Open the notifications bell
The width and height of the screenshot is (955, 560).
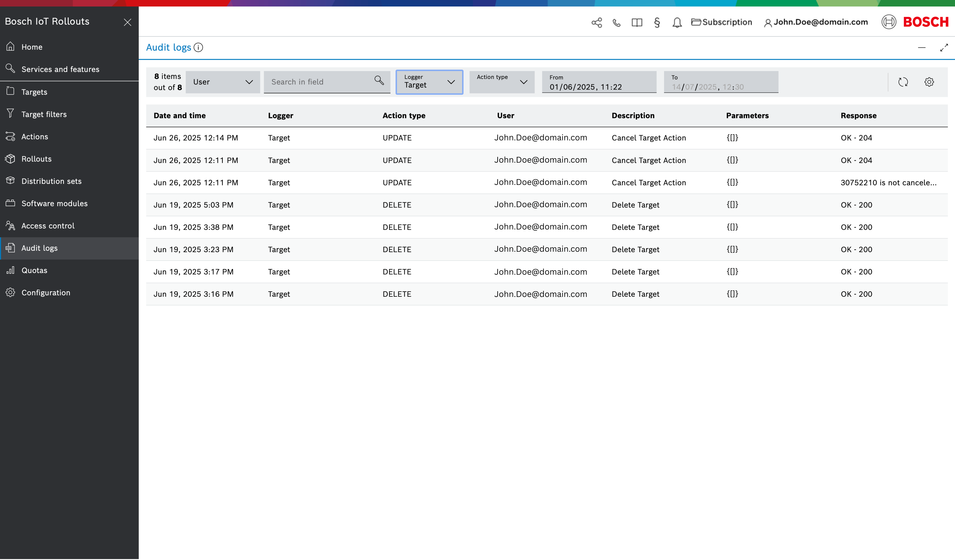677,23
